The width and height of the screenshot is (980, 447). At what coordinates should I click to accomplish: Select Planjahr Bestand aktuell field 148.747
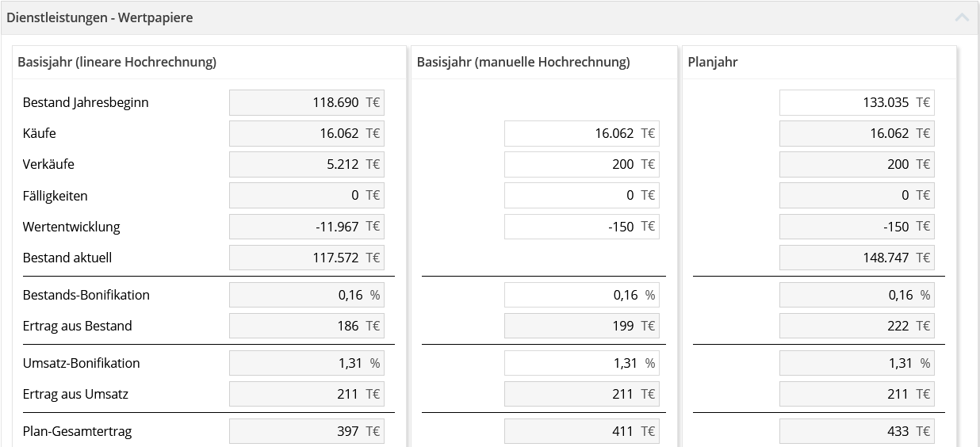856,258
